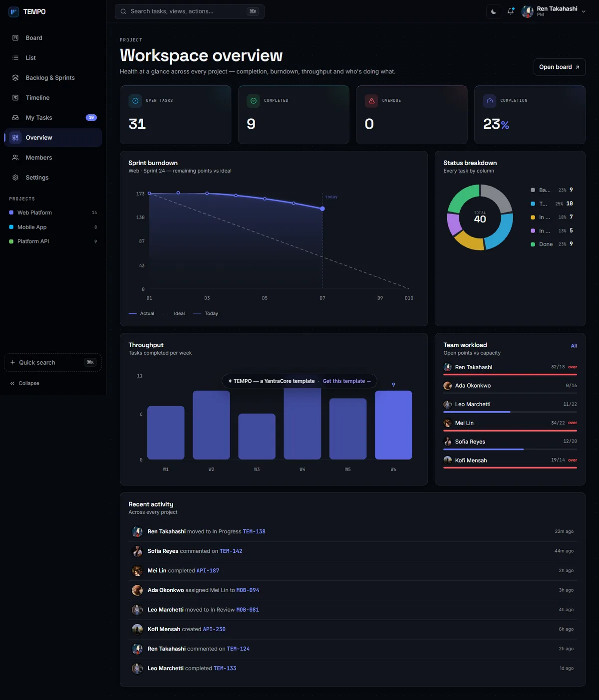Viewport: 599px width, 700px height.
Task: Click the TEMPO logo icon
Action: click(x=14, y=11)
